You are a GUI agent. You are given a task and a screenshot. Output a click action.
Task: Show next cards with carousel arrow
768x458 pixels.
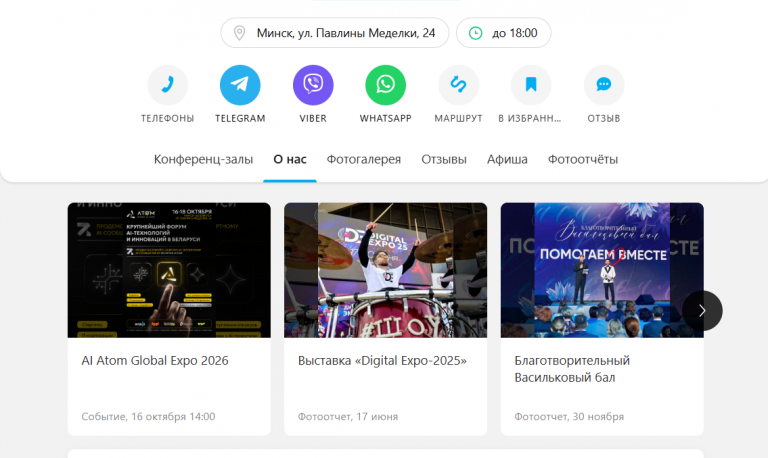tap(702, 311)
